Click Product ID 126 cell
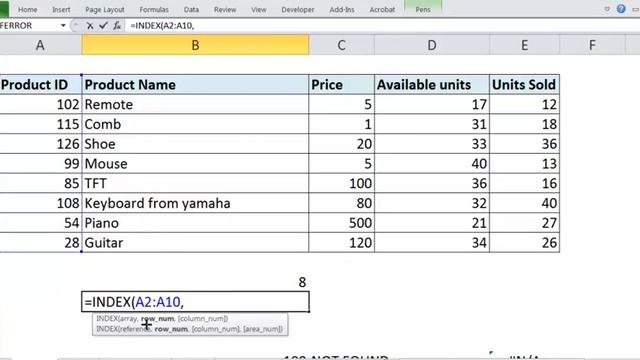640x360 pixels. point(40,144)
